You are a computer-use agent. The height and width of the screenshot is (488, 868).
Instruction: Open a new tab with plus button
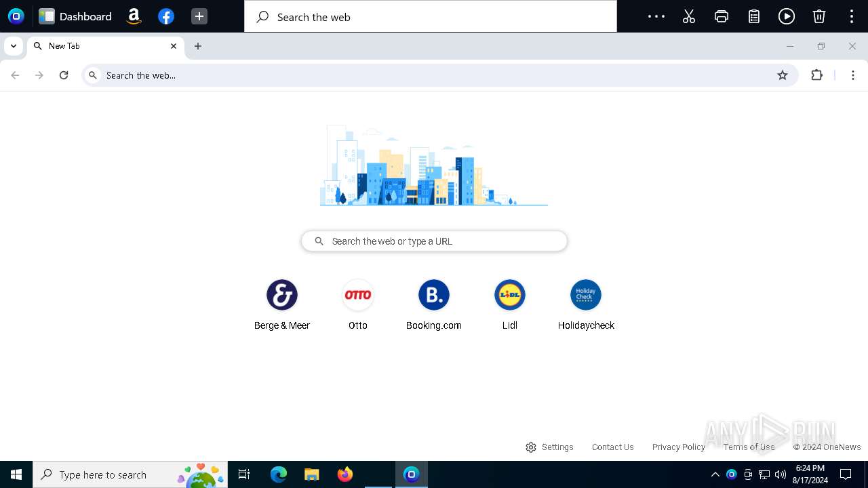(x=198, y=46)
